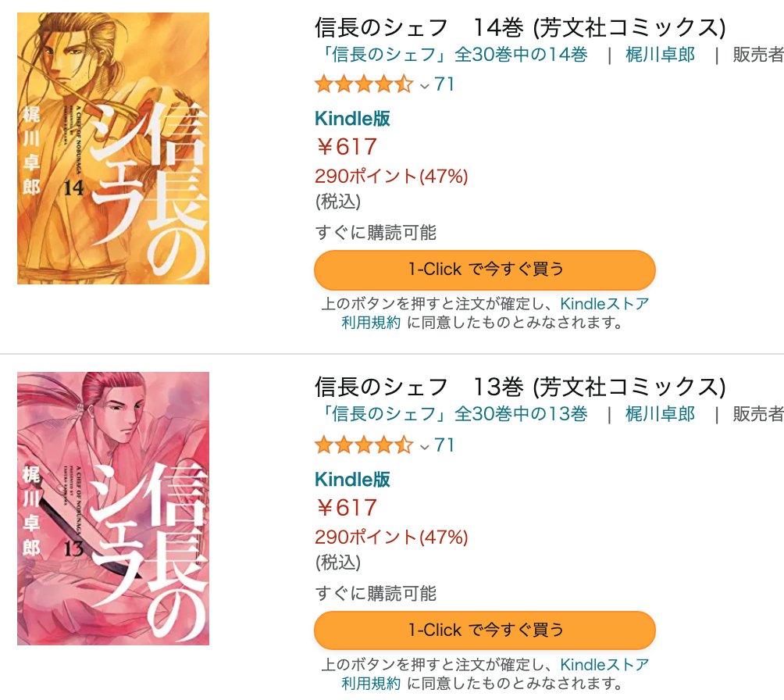Select Kindle版 format for volume 14
784x700 pixels.
[352, 119]
